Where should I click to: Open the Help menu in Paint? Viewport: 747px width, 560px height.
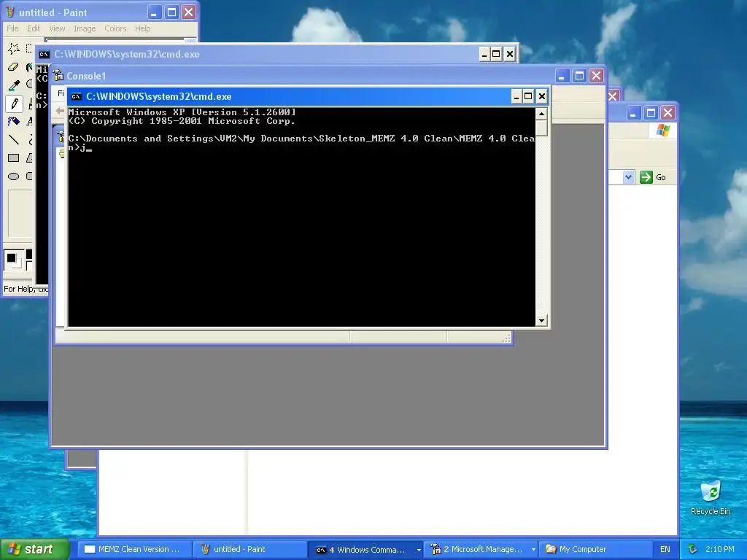click(x=142, y=28)
